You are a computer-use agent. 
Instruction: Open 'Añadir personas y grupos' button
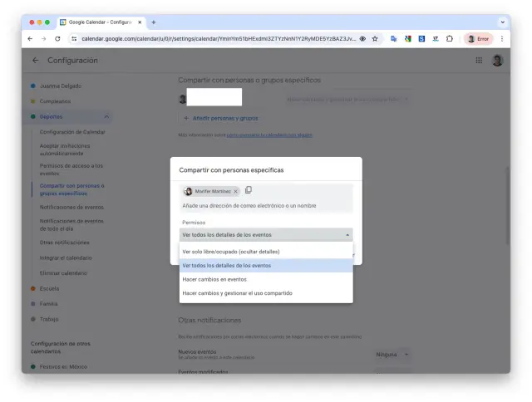220,118
